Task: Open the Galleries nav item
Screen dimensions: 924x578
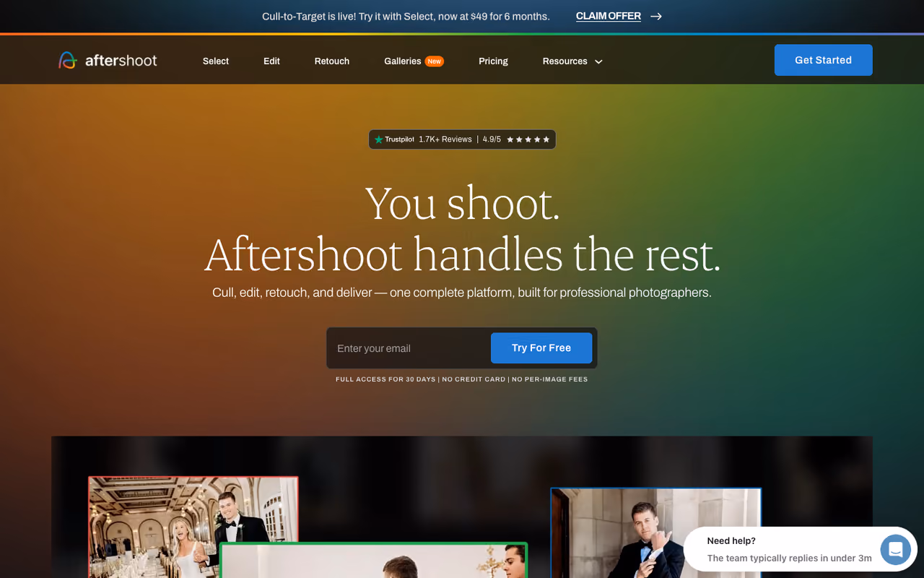Action: 403,61
